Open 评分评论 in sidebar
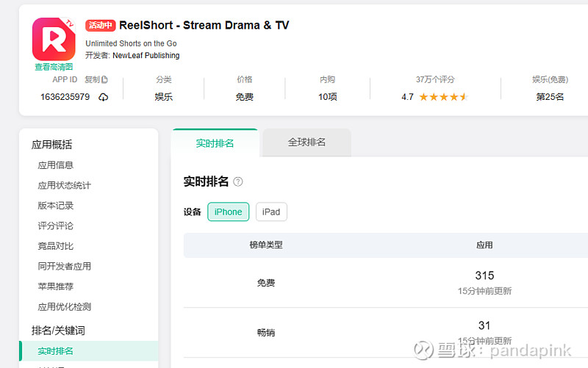 56,226
